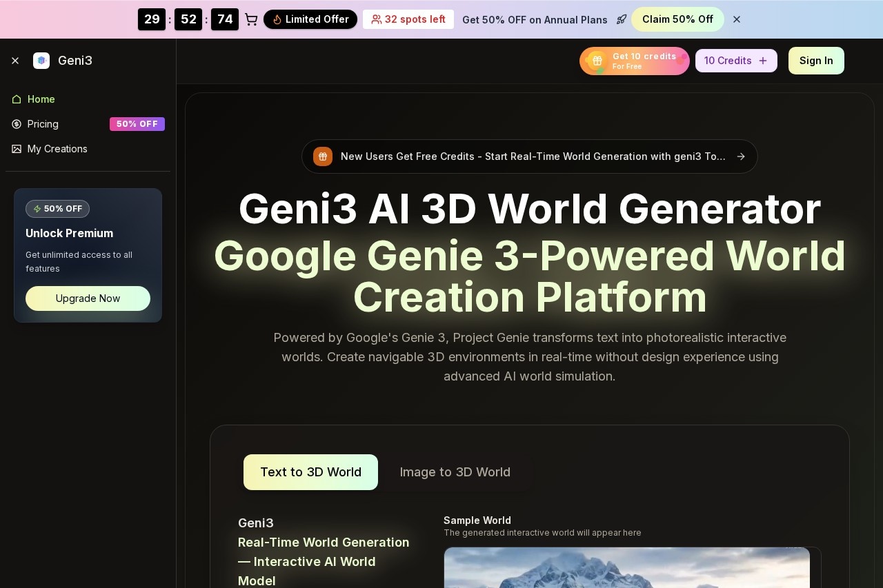This screenshot has height=588, width=883.
Task: Click the Home house icon
Action: pyautogui.click(x=17, y=99)
